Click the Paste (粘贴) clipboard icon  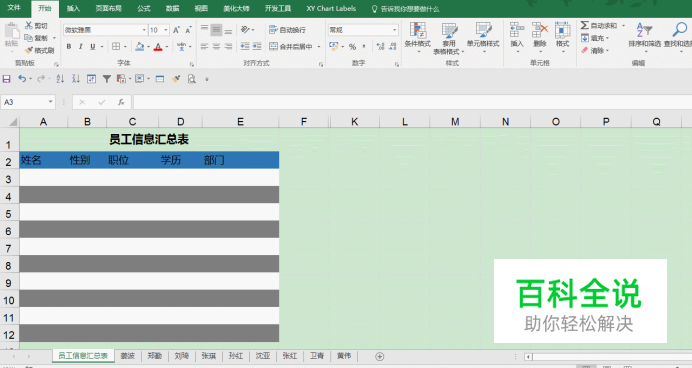(x=11, y=31)
